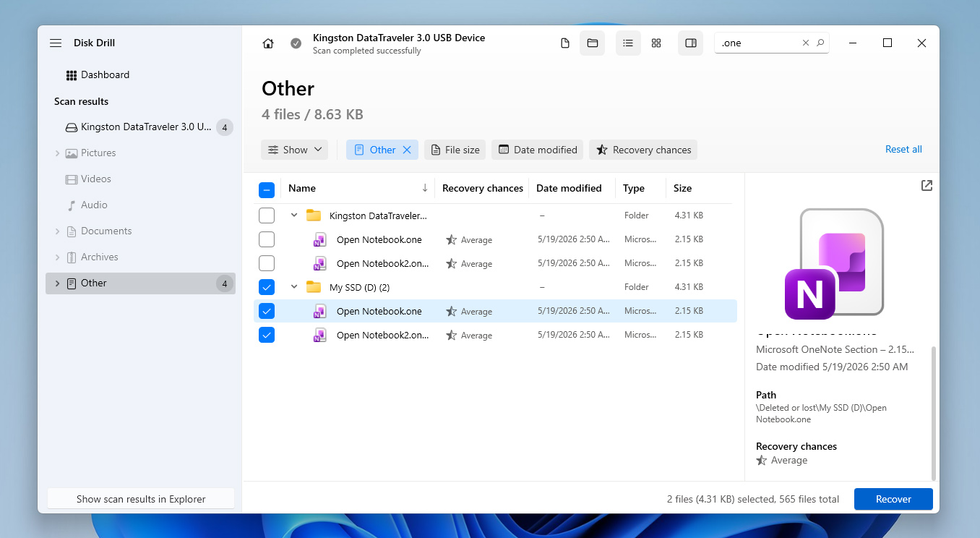The width and height of the screenshot is (980, 538).
Task: Click the search magnifier icon
Action: tap(820, 43)
